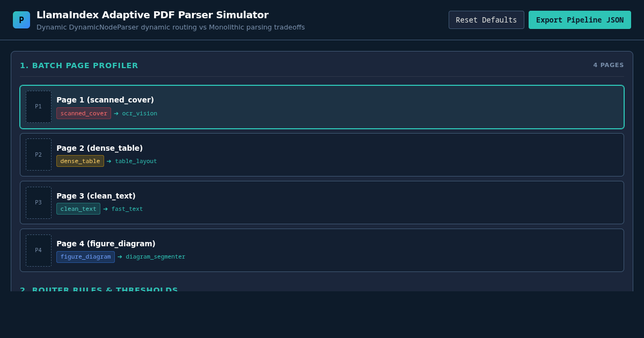Screen dimensions: 644x338
Task: Click the LlamaIndex Adaptive PDF Parser Simulator title
Action: coord(152,15)
